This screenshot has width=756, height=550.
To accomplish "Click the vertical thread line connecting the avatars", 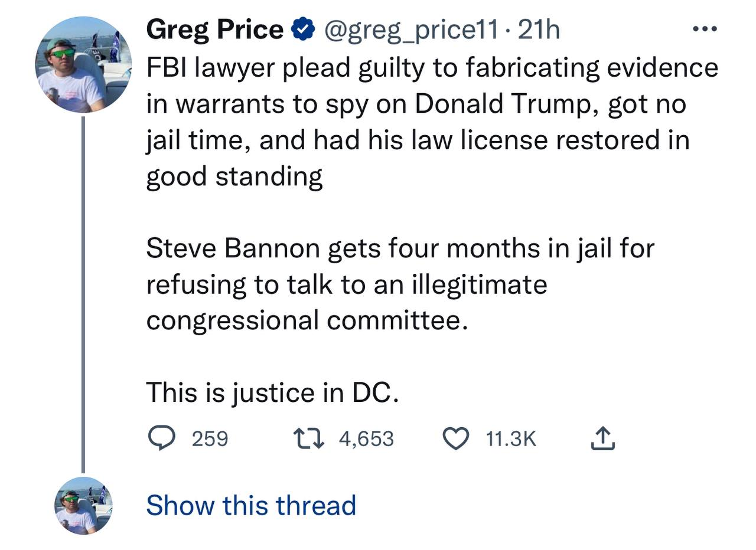I will click(83, 295).
